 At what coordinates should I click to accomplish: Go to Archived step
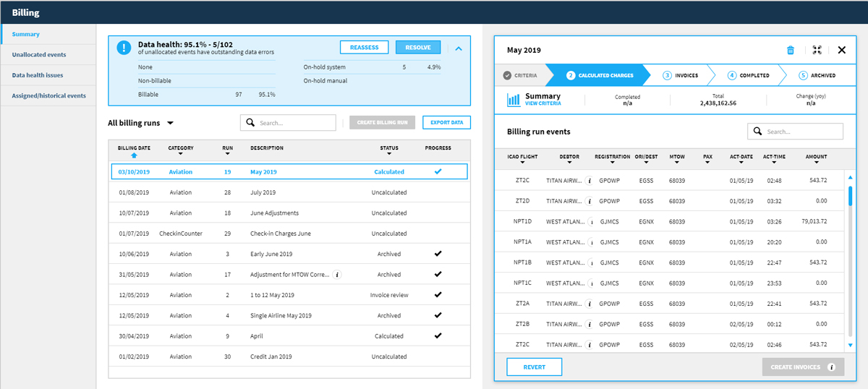tap(817, 75)
